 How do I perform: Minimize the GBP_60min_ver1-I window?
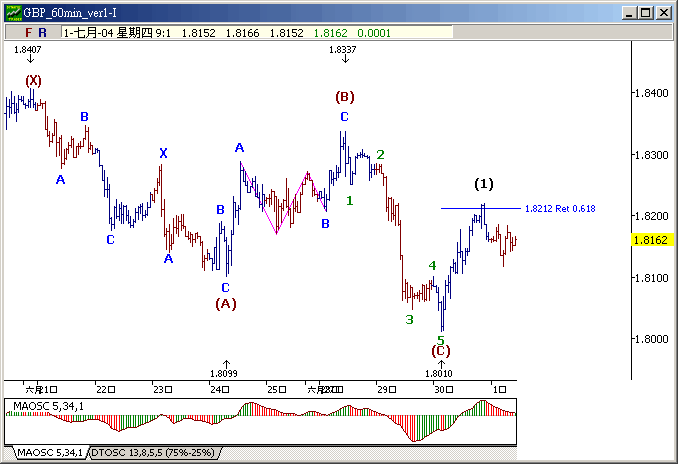[630, 13]
